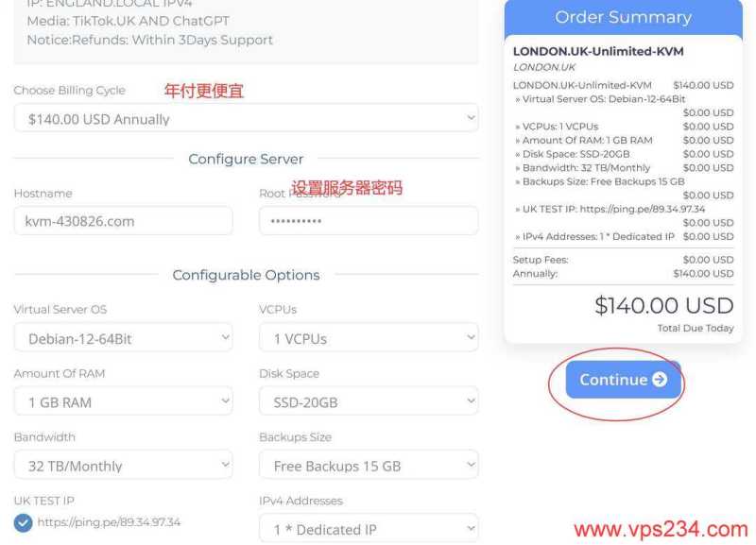Click the arrow icon inside Continue button

(660, 380)
